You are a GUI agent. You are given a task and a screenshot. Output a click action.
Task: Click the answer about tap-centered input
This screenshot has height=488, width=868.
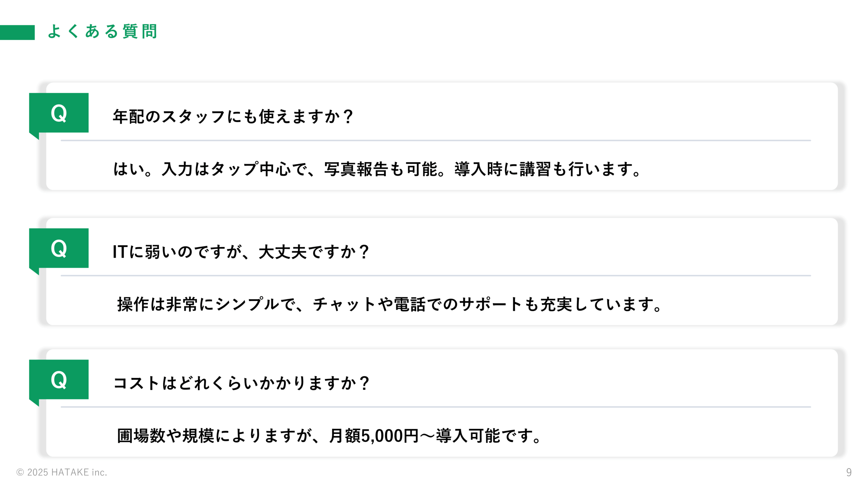(377, 169)
